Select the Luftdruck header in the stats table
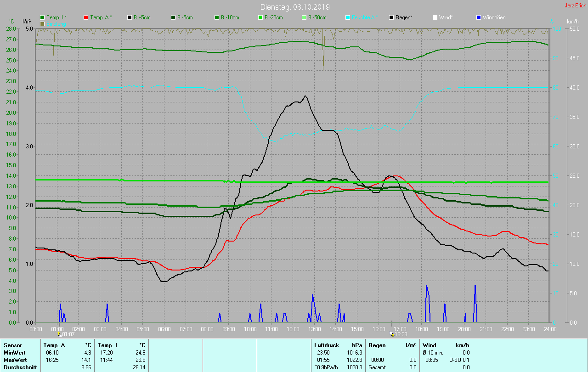The height and width of the screenshot is (372, 588). (x=326, y=345)
